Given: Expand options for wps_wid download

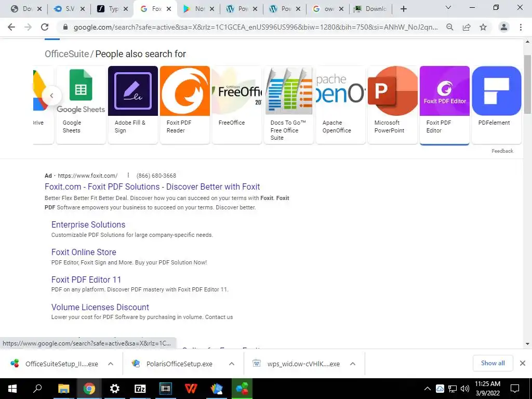Looking at the screenshot, I should pyautogui.click(x=353, y=364).
